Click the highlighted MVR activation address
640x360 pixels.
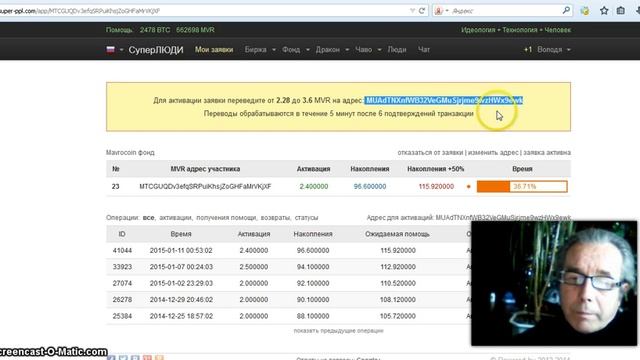point(444,100)
